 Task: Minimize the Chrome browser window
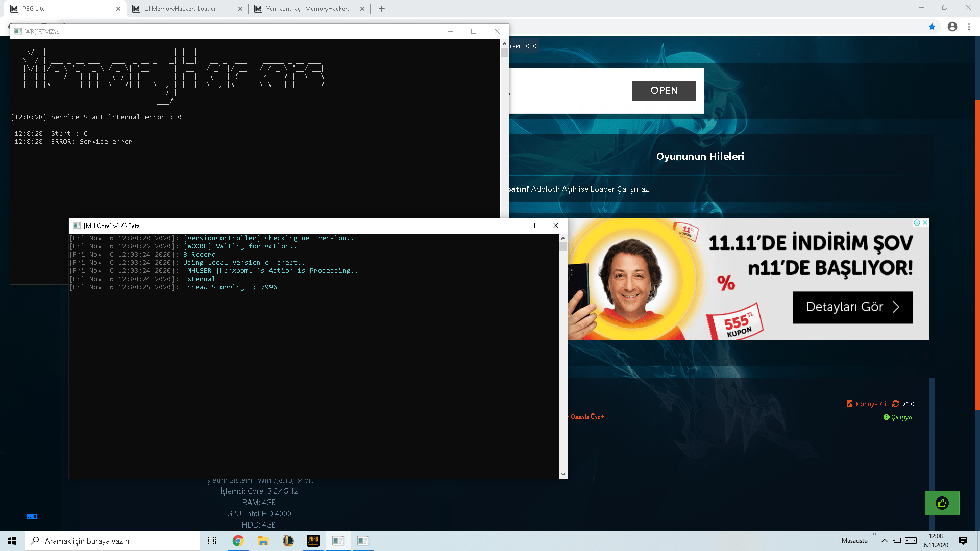tap(921, 7)
